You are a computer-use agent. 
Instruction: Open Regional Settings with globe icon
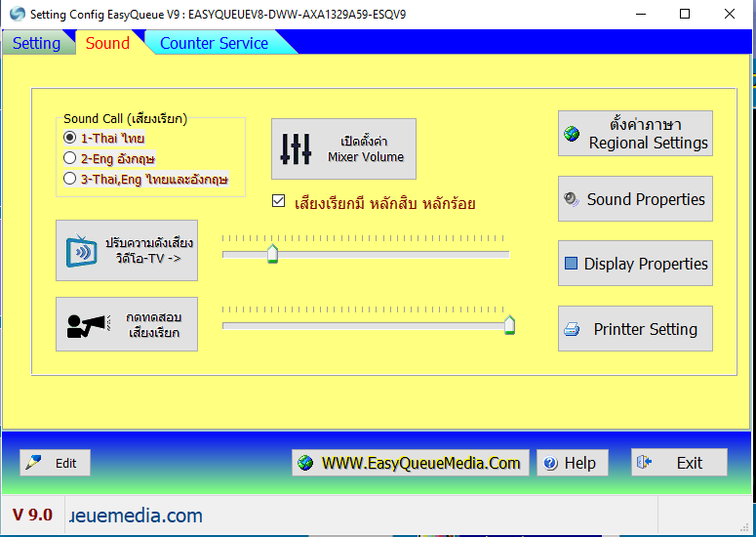click(635, 134)
